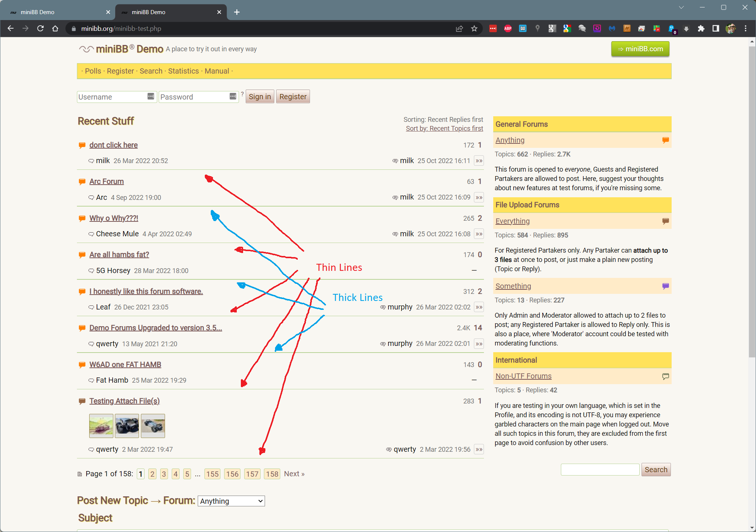Open the second attached car thumbnail

click(127, 426)
